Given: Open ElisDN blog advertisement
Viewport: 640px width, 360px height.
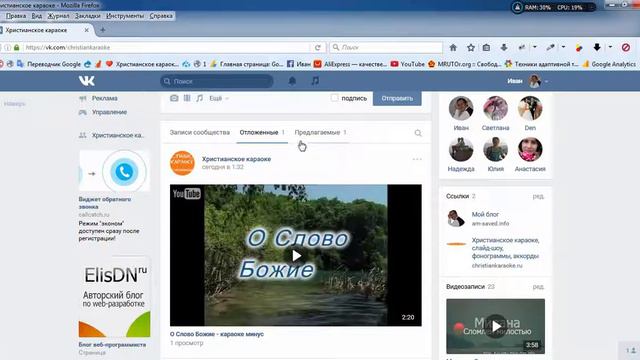Looking at the screenshot, I should pyautogui.click(x=114, y=297).
